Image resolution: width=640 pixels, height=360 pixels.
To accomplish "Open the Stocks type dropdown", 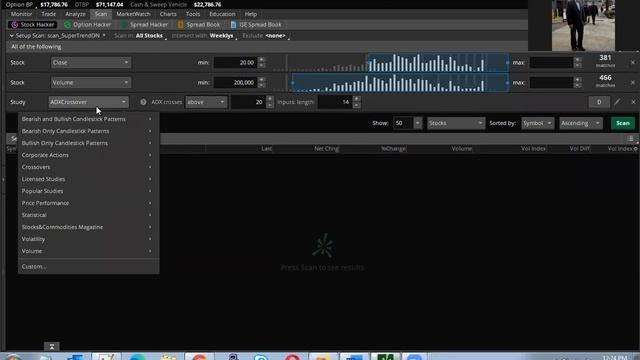I will point(456,123).
